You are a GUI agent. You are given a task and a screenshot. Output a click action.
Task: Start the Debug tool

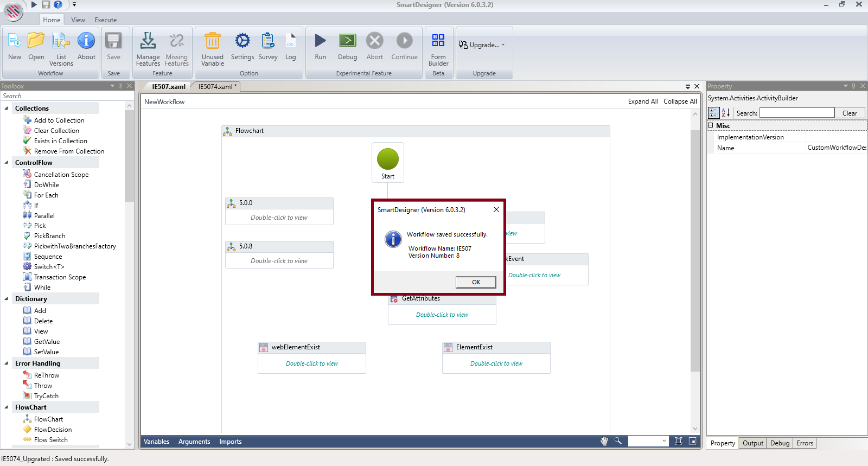point(348,41)
